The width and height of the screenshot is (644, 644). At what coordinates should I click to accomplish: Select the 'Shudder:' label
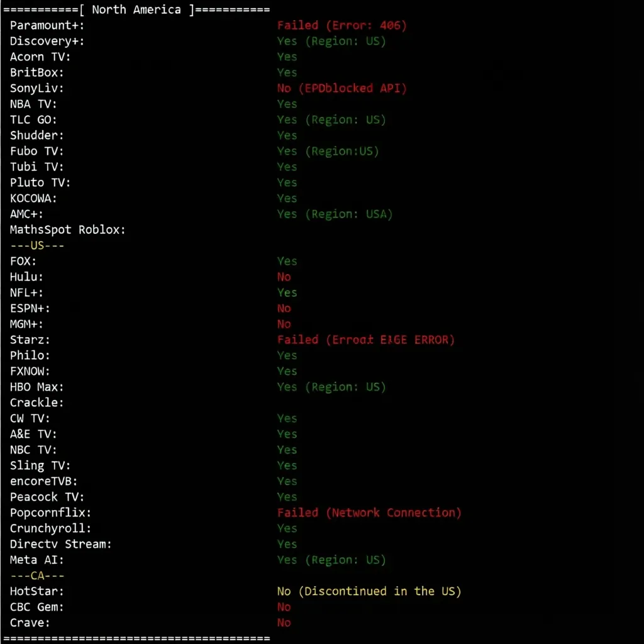click(x=36, y=135)
